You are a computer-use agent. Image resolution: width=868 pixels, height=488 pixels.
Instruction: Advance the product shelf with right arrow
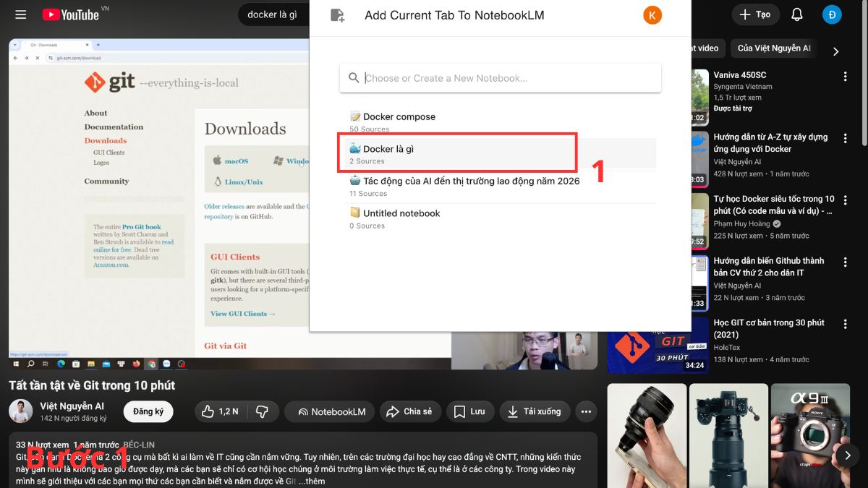point(848,455)
